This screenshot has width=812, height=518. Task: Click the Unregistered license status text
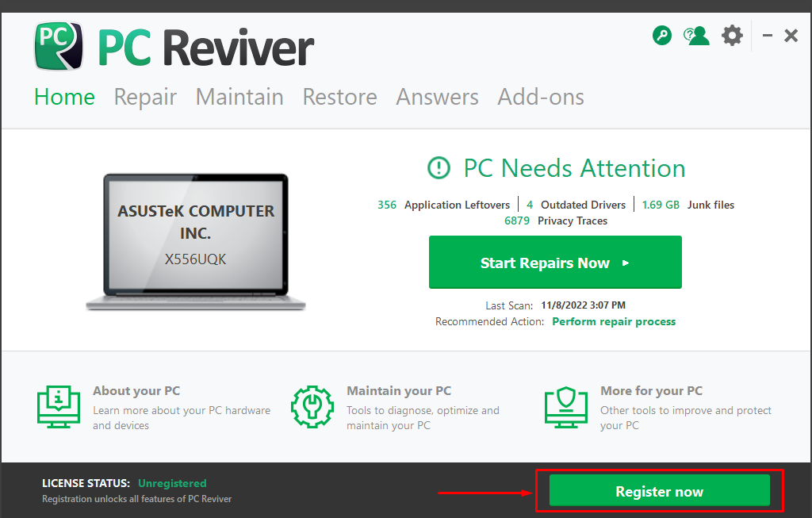click(172, 483)
